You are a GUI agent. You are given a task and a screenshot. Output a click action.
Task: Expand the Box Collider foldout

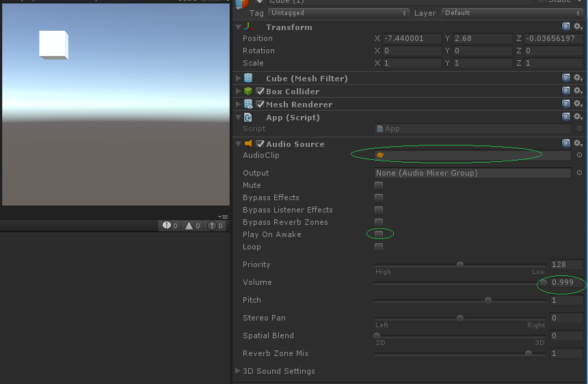(238, 91)
